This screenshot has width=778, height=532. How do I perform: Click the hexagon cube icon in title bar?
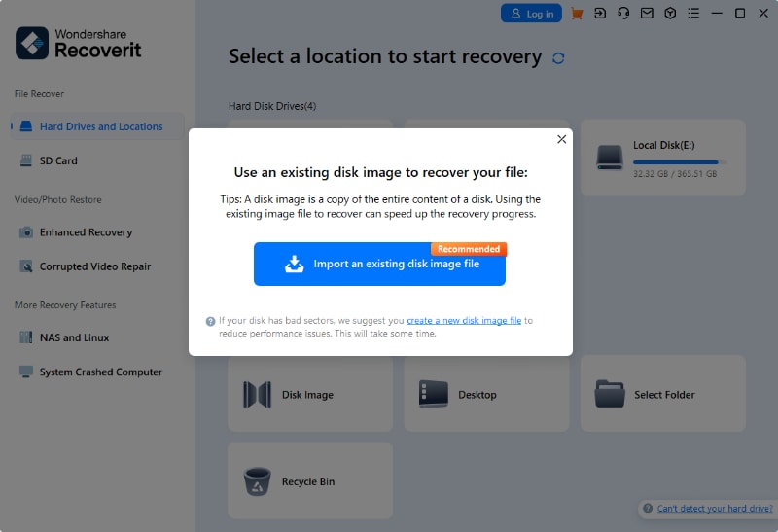(x=670, y=14)
